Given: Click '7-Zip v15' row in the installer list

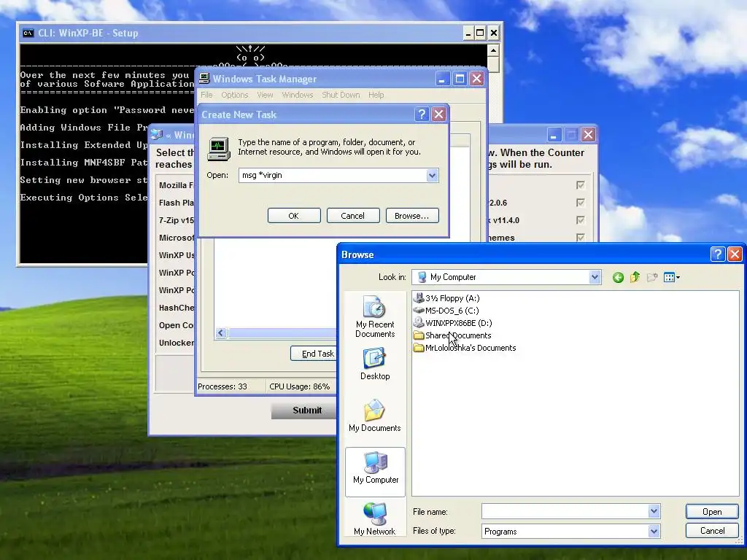Looking at the screenshot, I should [x=176, y=220].
